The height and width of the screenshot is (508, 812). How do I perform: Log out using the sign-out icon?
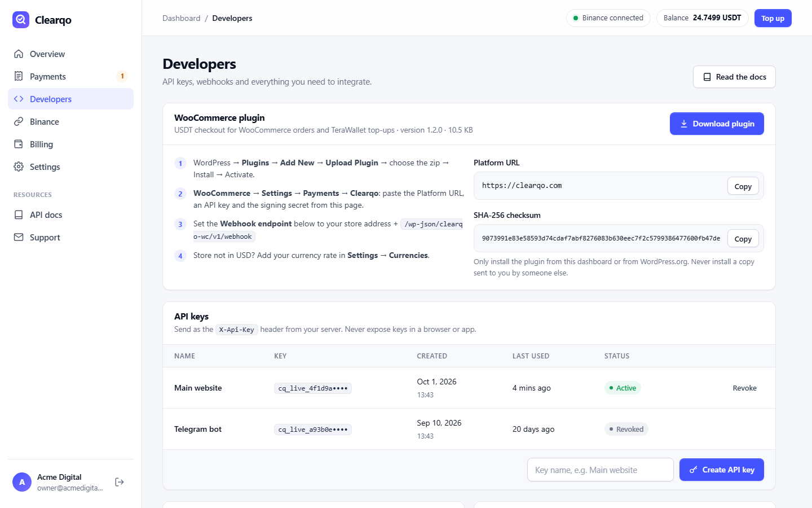(120, 482)
